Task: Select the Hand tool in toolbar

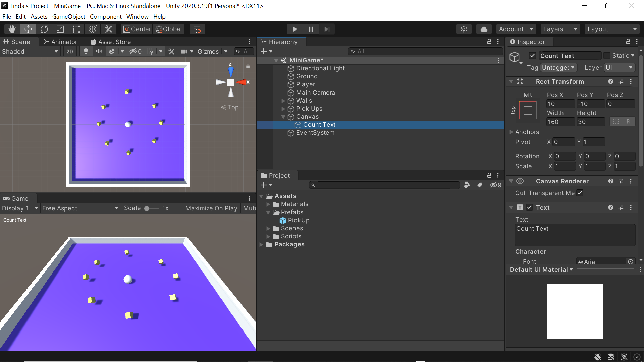Action: click(x=12, y=29)
